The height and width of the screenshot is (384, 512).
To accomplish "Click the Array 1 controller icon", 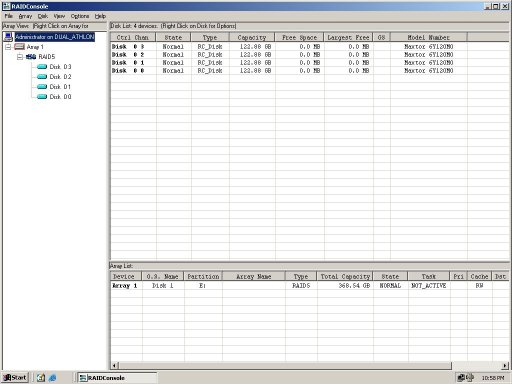I will (x=19, y=47).
